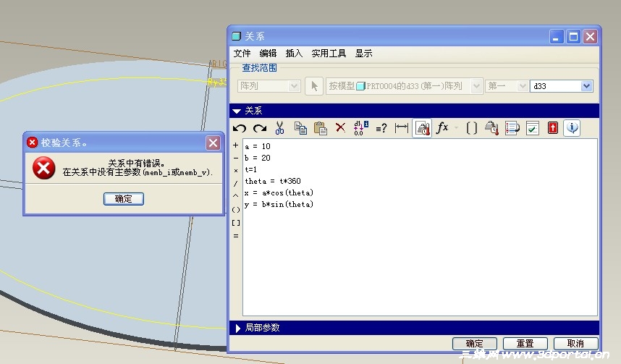
Task: Insert minus operator from side panel
Action: (236, 158)
